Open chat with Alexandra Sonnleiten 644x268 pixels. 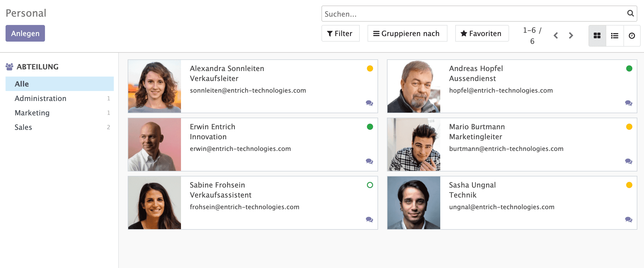coord(369,103)
